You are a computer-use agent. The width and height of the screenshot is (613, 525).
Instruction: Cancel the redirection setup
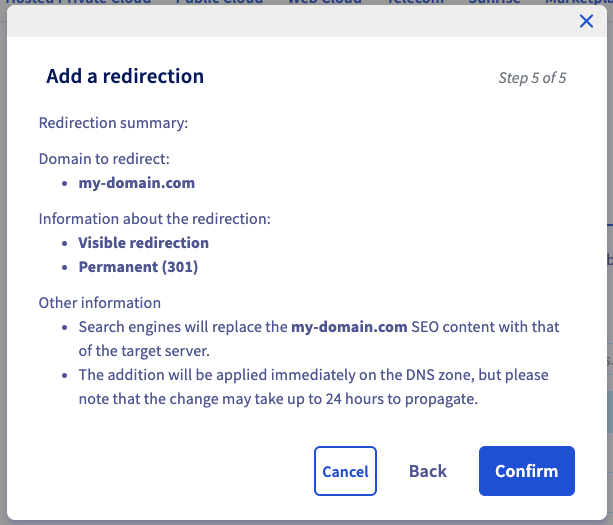tap(345, 471)
